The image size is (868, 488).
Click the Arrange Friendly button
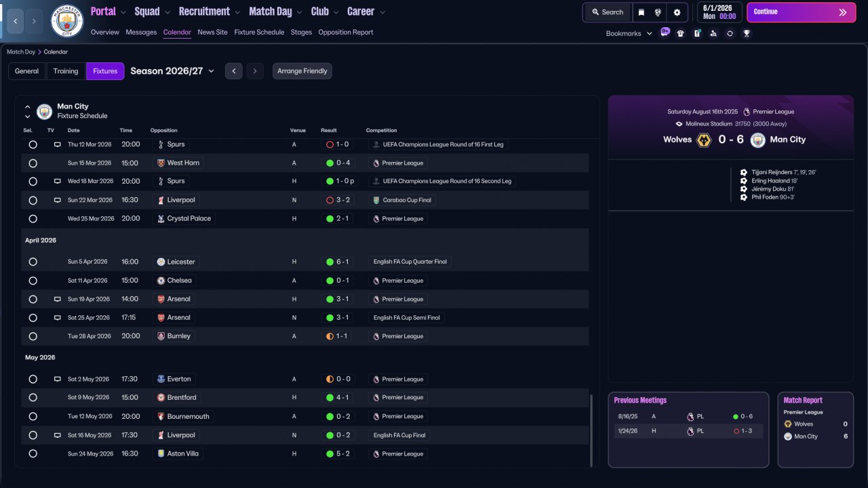(302, 71)
